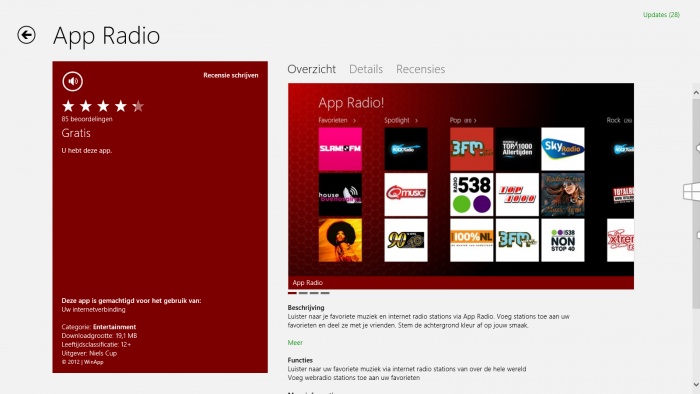Click the star rating display
This screenshot has width=700, height=394.
tap(103, 106)
